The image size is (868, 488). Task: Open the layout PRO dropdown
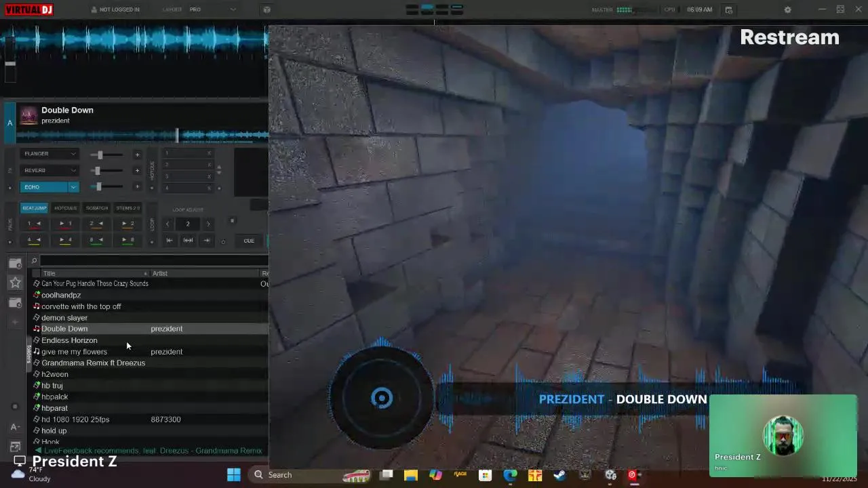coord(212,9)
